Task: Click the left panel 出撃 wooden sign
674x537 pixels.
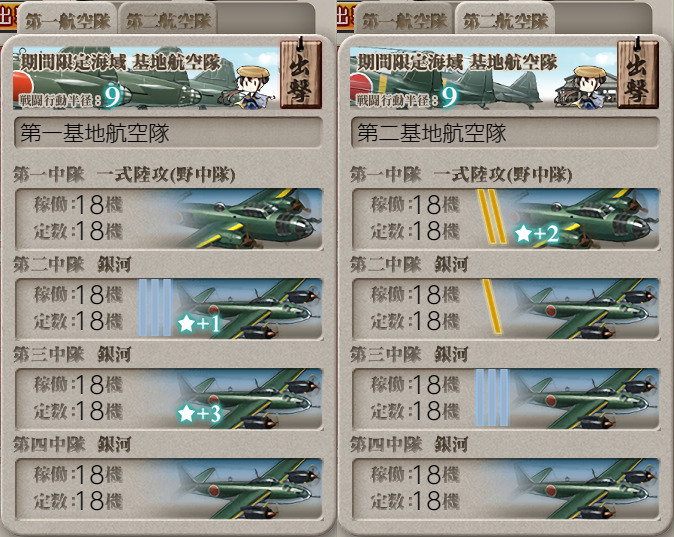Action: [301, 73]
